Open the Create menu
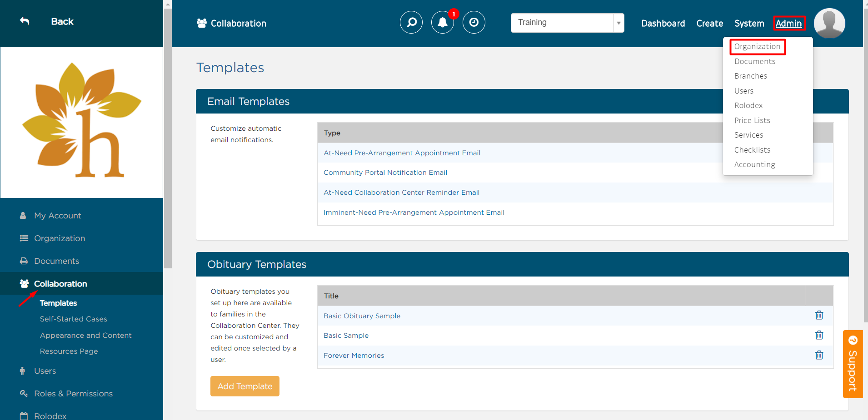 (710, 23)
